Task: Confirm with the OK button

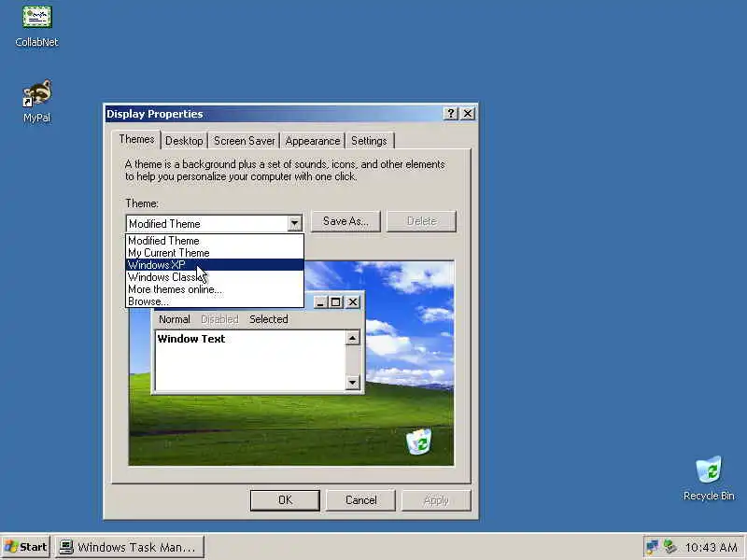Action: [x=285, y=500]
